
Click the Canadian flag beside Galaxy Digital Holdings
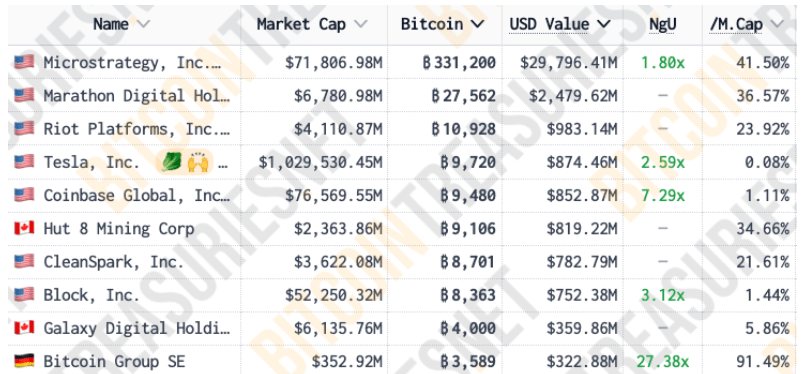pyautogui.click(x=24, y=328)
